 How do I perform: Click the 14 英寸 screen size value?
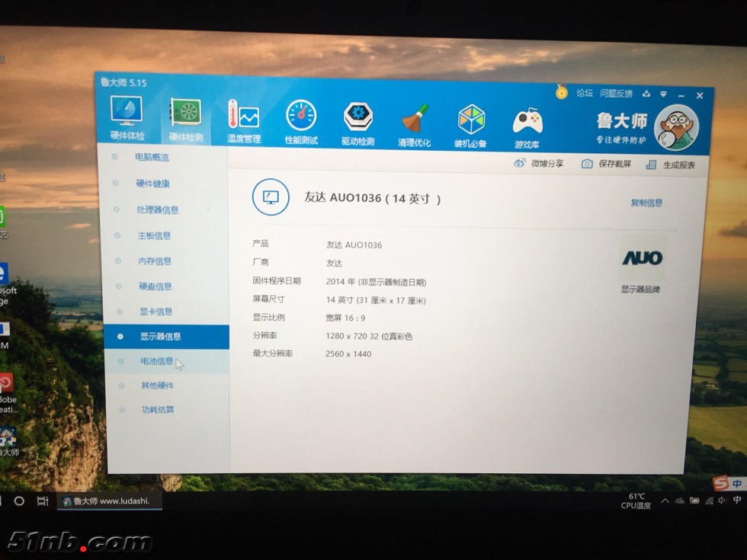[376, 300]
